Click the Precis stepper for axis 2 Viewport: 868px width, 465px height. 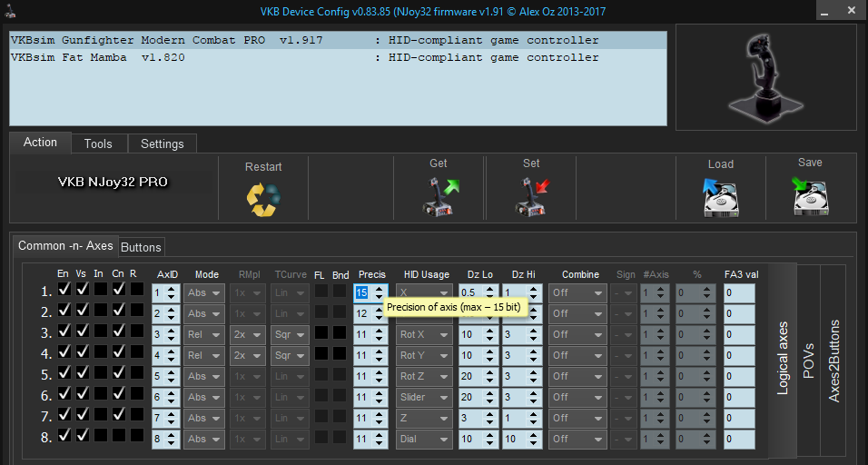pos(380,314)
